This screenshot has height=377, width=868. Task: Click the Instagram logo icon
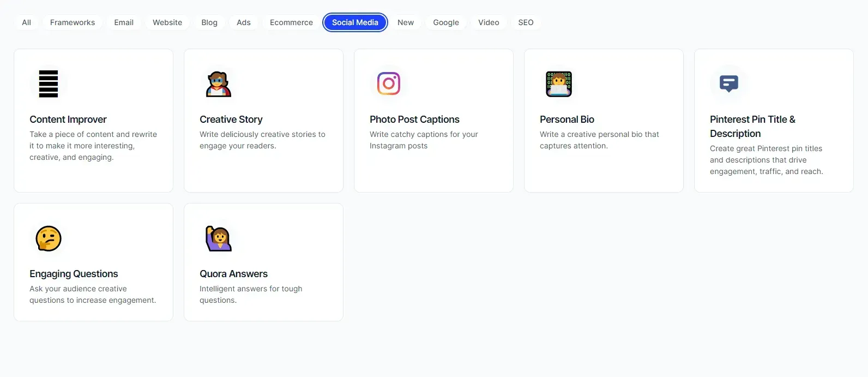(389, 83)
